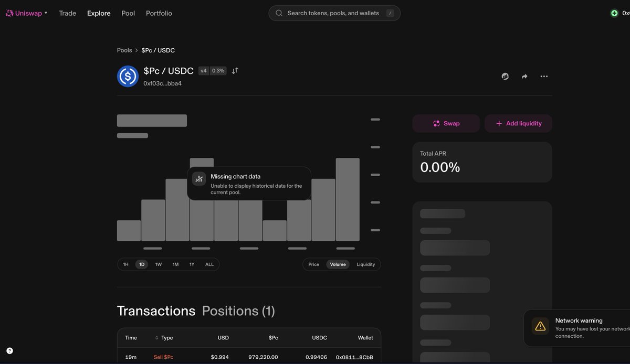
Task: Click the Type column sort arrows icon
Action: point(157,338)
